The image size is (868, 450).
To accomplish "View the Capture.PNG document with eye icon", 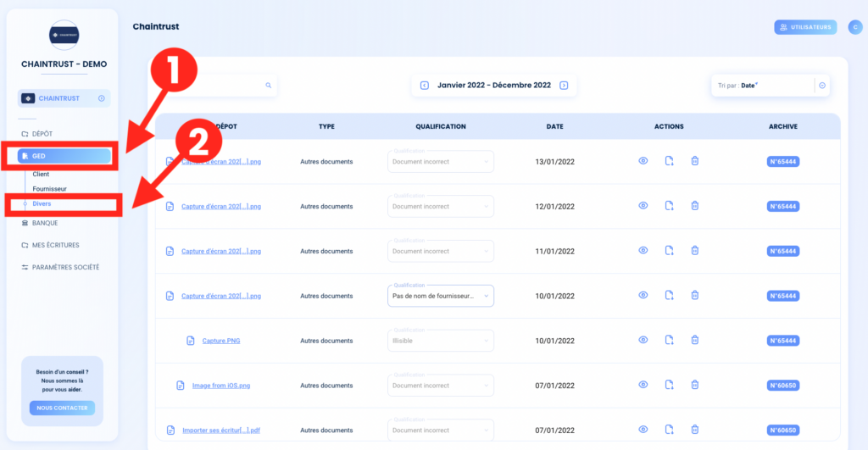I will (643, 341).
